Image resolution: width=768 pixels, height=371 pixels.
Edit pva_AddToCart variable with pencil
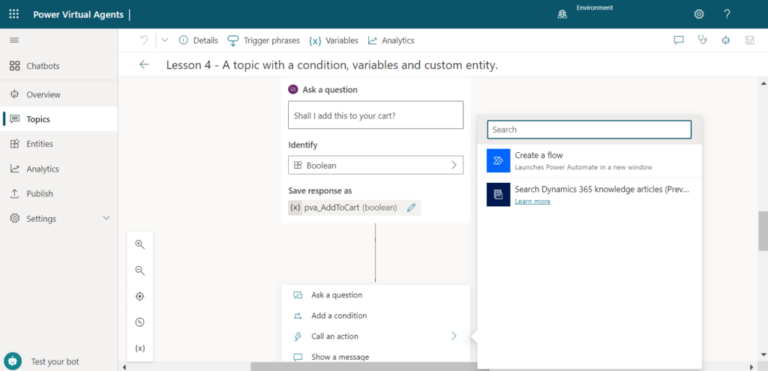pos(411,208)
